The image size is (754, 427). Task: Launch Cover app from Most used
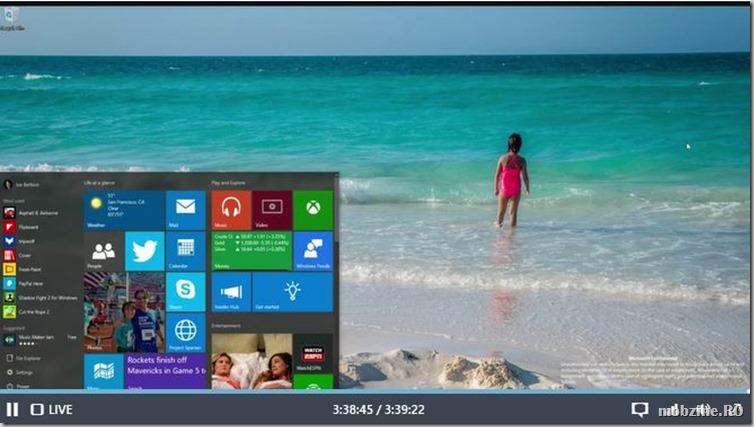point(17,255)
